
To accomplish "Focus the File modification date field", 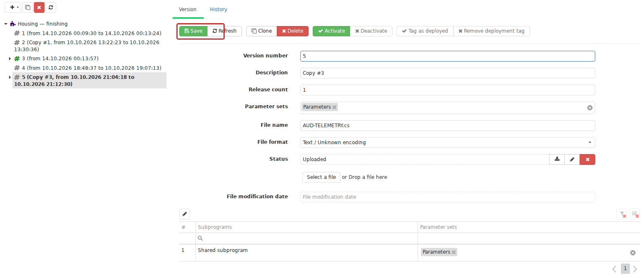I will pyautogui.click(x=447, y=197).
